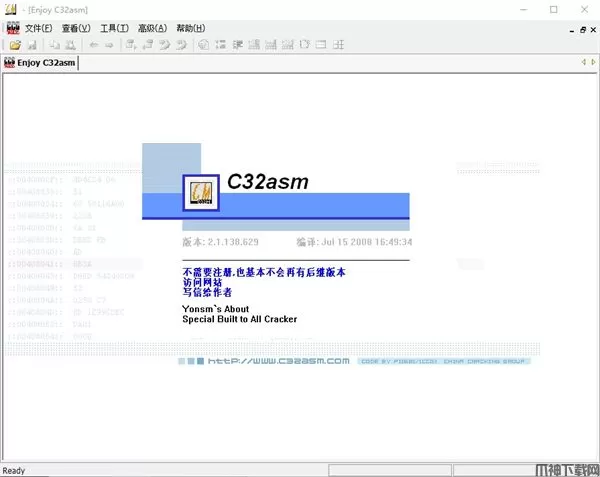Minimize the inner document window
Screen dimensions: 600x477
click(x=572, y=30)
